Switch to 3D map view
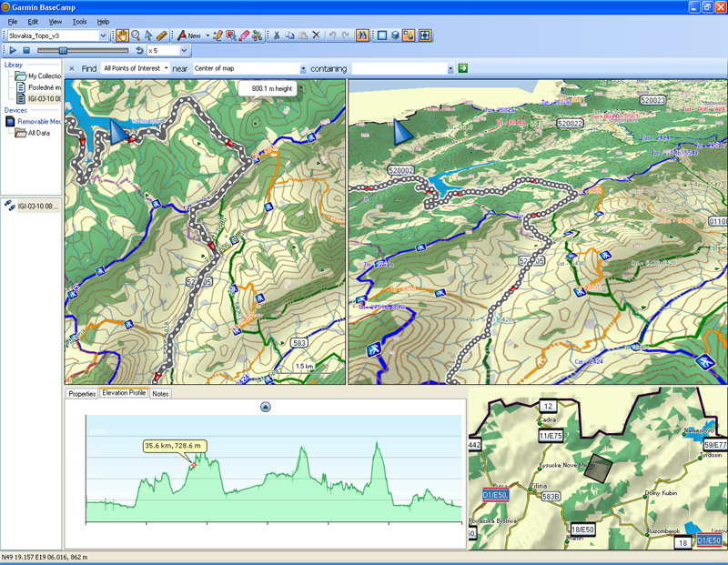The height and width of the screenshot is (565, 728). coord(395,35)
